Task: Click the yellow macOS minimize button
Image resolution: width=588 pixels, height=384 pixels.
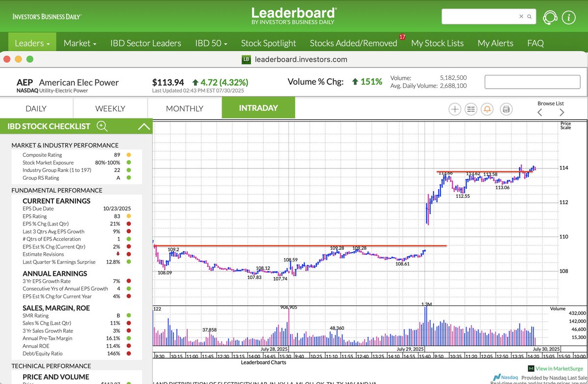Action: pyautogui.click(x=18, y=59)
